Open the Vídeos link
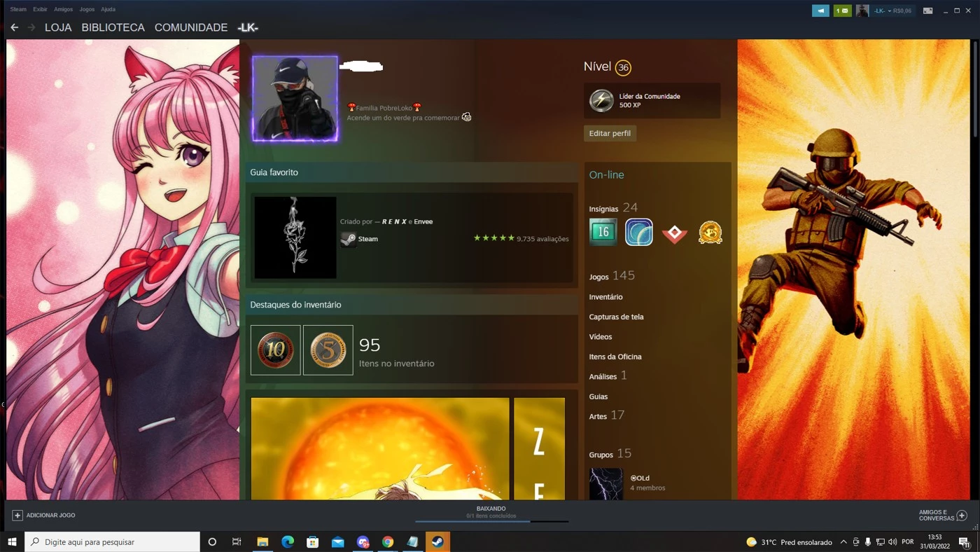 pyautogui.click(x=601, y=337)
